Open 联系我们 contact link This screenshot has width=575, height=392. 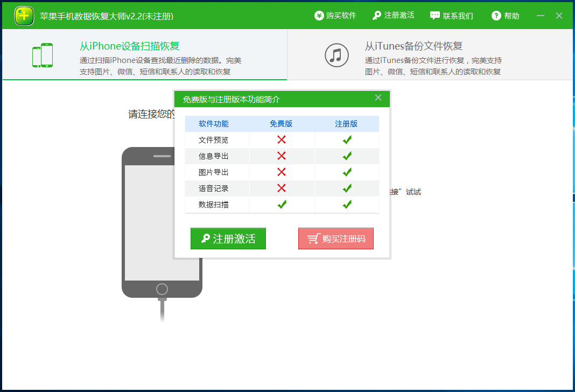451,16
